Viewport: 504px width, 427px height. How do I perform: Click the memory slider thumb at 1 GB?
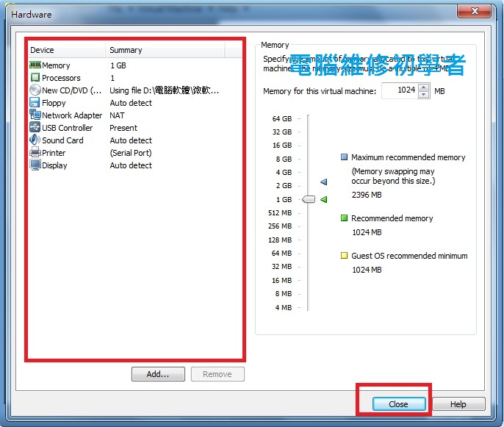pos(309,199)
